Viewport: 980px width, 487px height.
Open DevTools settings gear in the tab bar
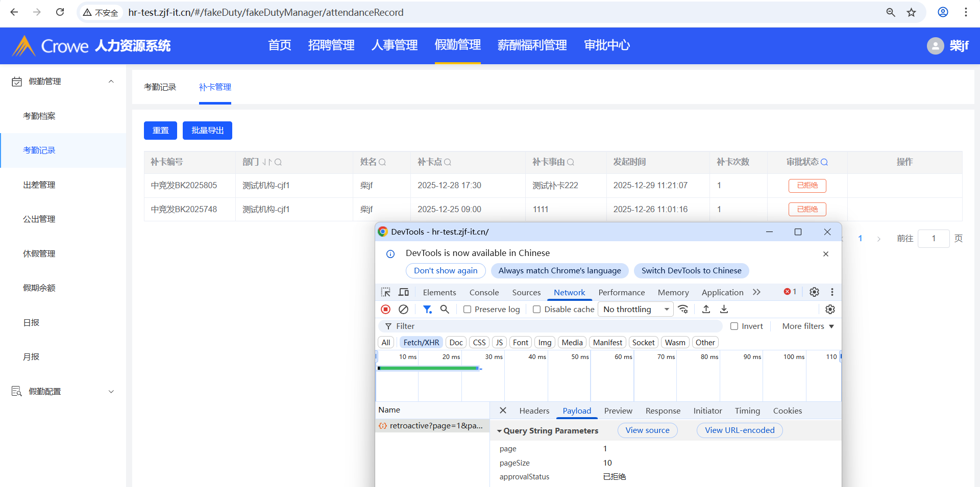click(x=814, y=292)
